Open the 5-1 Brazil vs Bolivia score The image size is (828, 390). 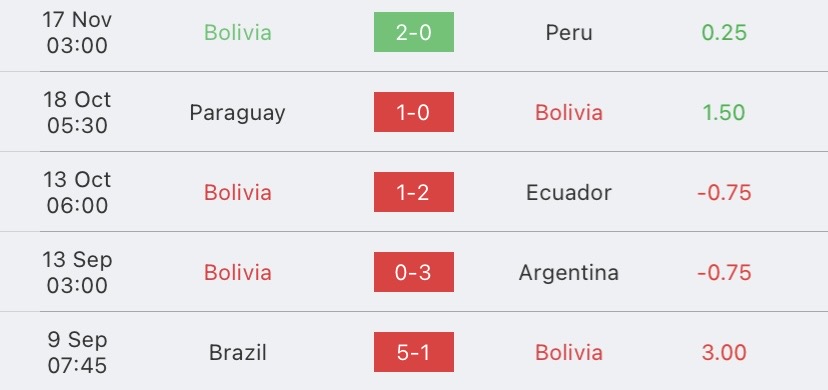tap(413, 352)
